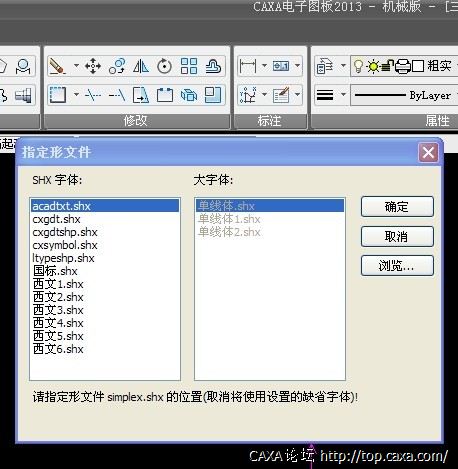
Task: Select the Stretch tool with arrow icon
Action: pyautogui.click(x=141, y=95)
